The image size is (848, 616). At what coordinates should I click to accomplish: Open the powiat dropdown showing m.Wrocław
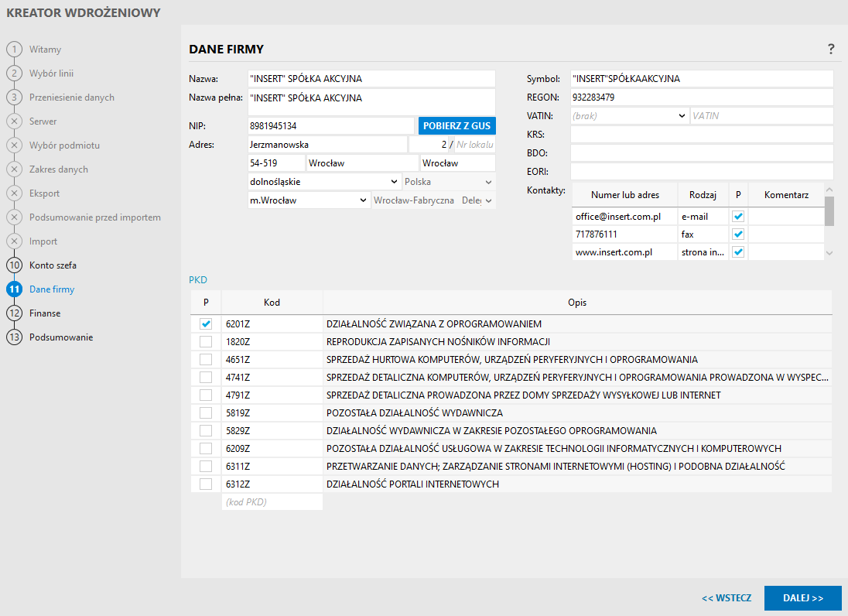click(x=309, y=200)
